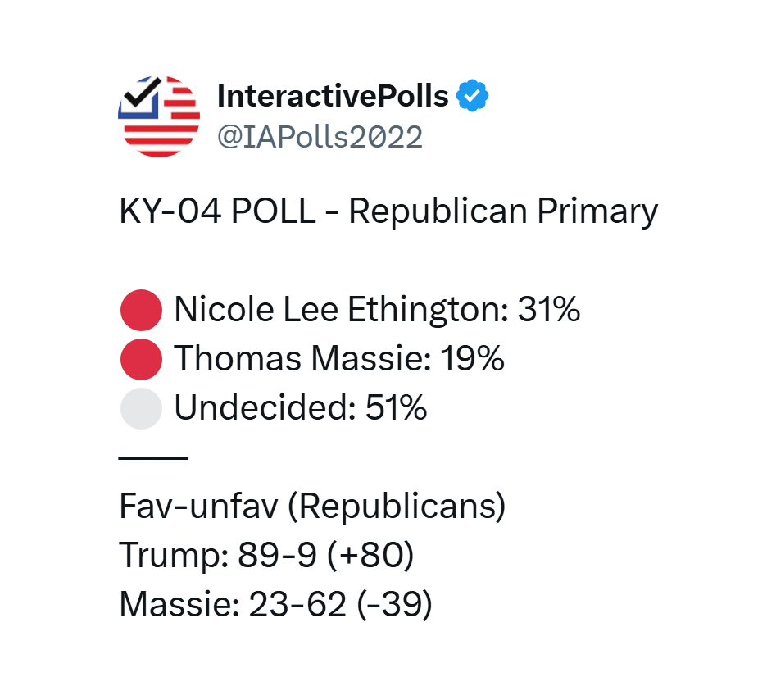Screen dimensions: 767x700
Task: Click the grey circle beside Undecided
Action: point(142,408)
